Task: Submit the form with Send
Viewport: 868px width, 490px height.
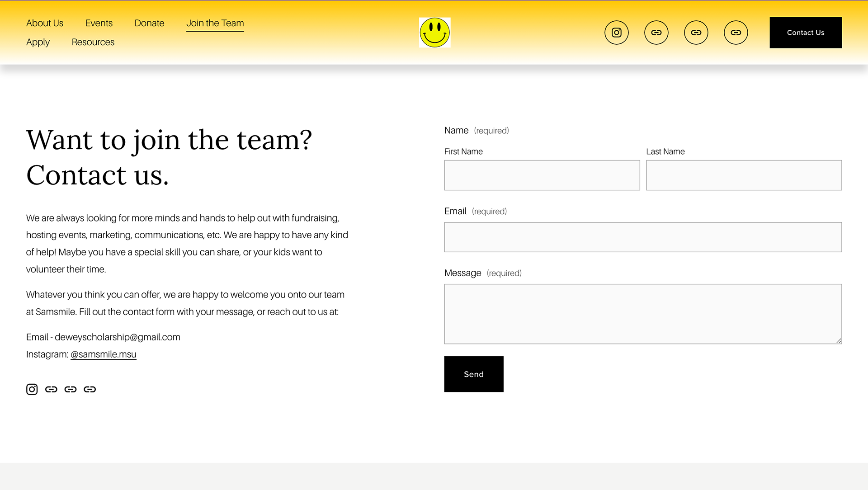Action: tap(474, 374)
